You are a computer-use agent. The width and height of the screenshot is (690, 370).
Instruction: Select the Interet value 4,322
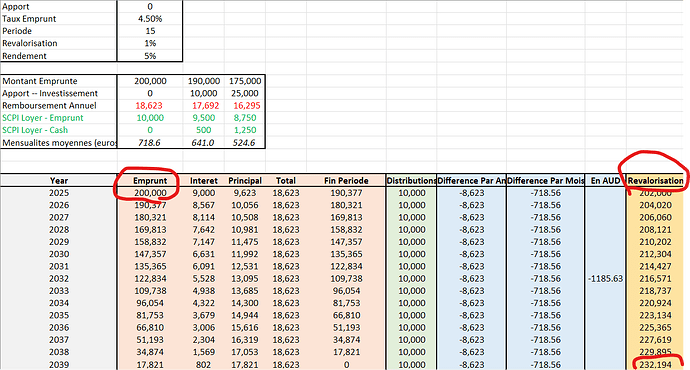click(x=204, y=303)
